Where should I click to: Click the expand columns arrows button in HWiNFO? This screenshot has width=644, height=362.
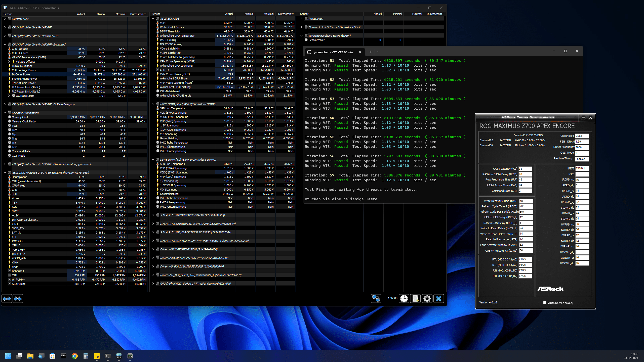7,299
